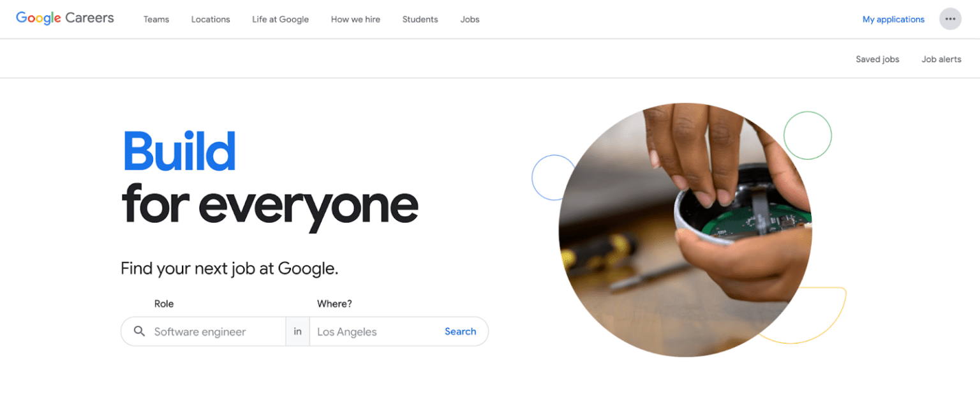Open Job alerts
Viewport: 980px width, 406px height.
(941, 59)
